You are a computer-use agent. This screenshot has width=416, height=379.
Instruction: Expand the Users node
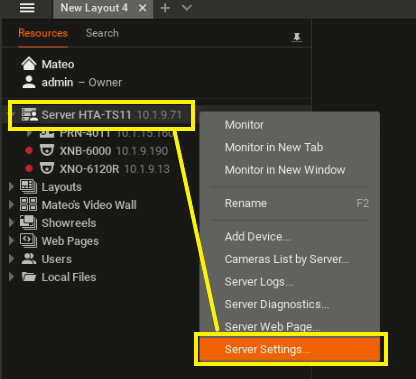(11, 258)
